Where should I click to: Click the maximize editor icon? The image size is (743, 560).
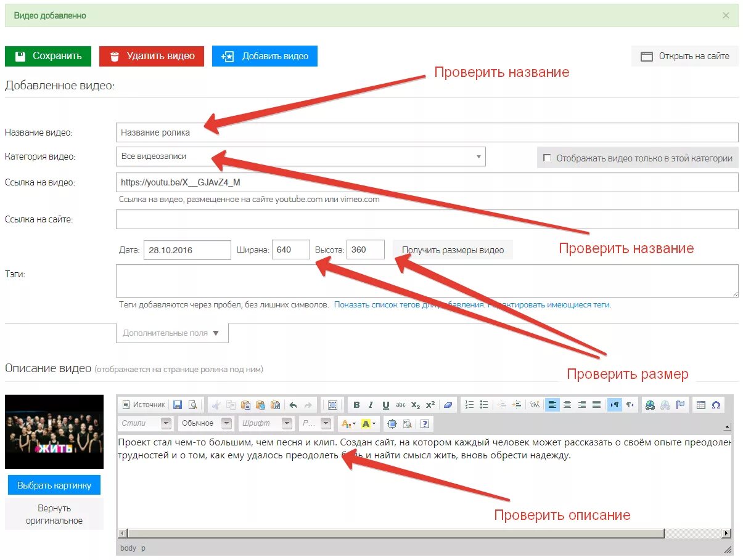392,423
